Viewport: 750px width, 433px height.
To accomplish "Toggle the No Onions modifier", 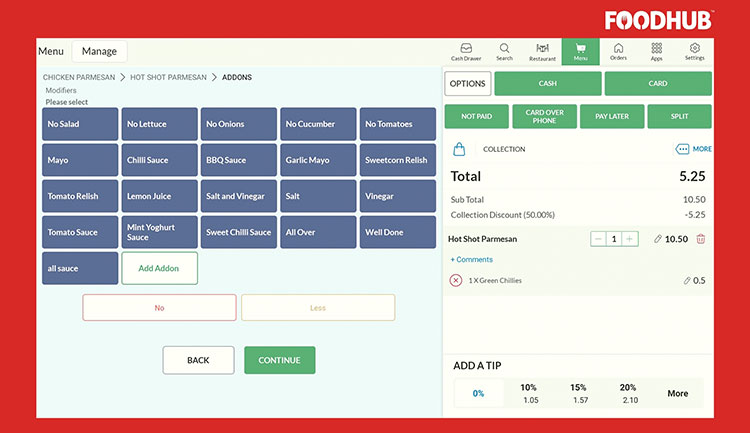I will (238, 124).
